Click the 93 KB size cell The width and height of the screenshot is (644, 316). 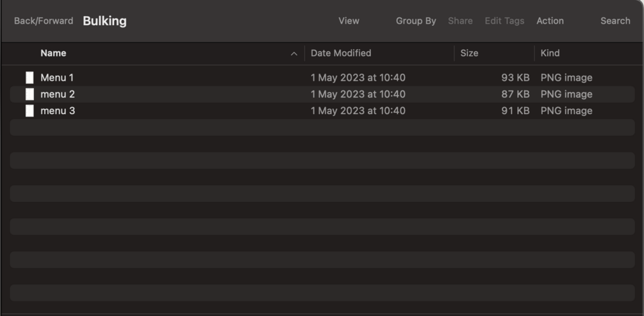(515, 78)
